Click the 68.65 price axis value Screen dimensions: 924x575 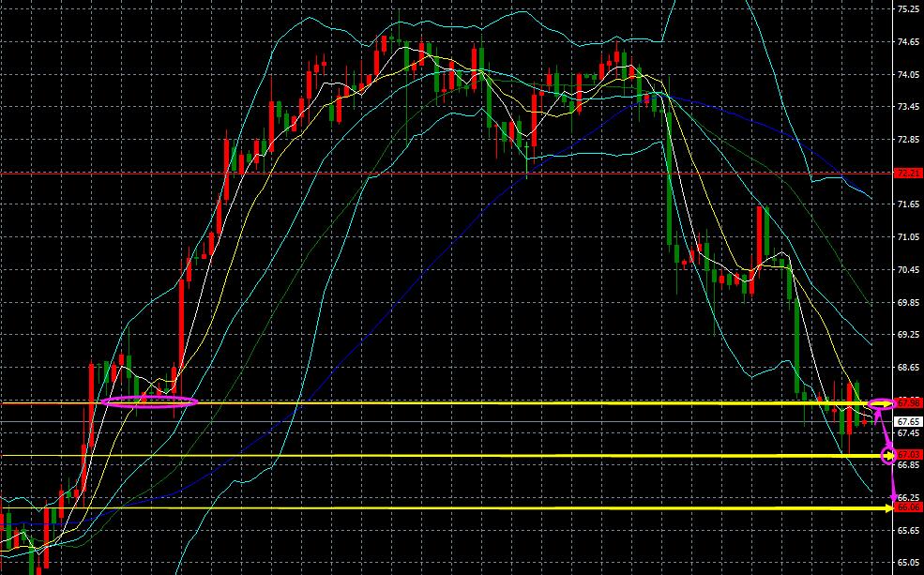[x=908, y=367]
